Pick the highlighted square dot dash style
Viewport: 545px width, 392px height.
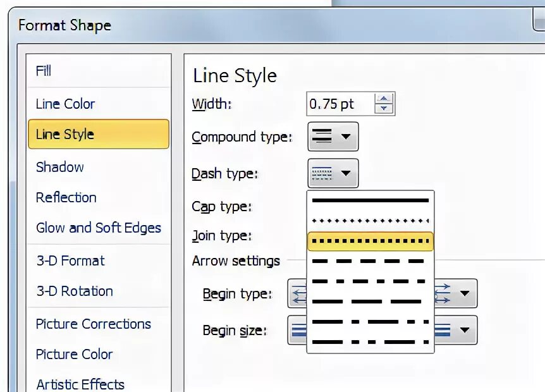(x=370, y=241)
